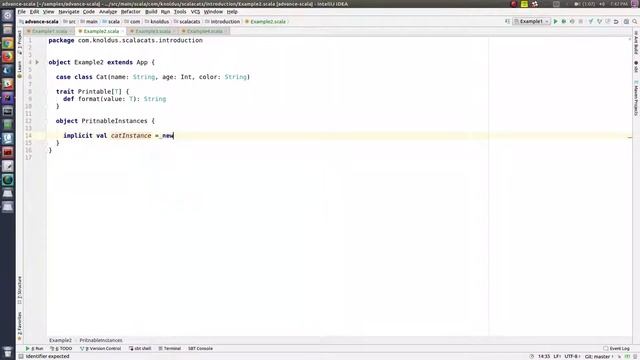Toggle the Maven Projects side panel
640x360 pixels.
click(x=636, y=98)
